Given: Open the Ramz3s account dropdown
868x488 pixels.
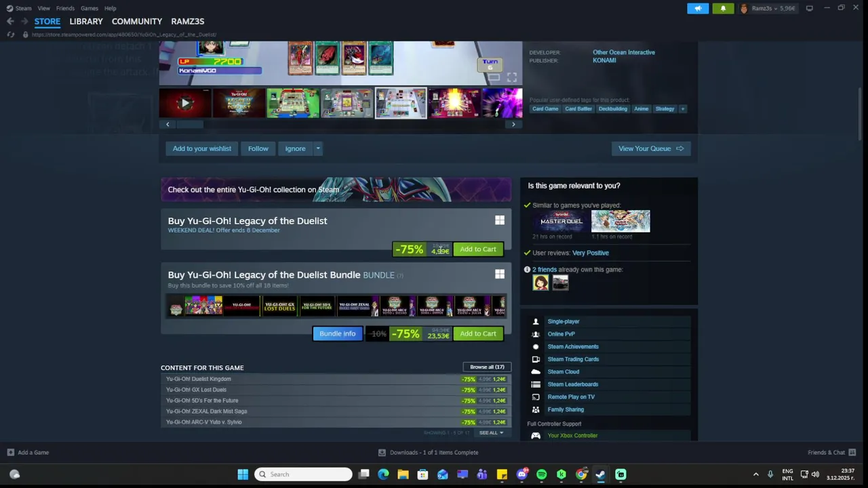Looking at the screenshot, I should click(x=768, y=8).
